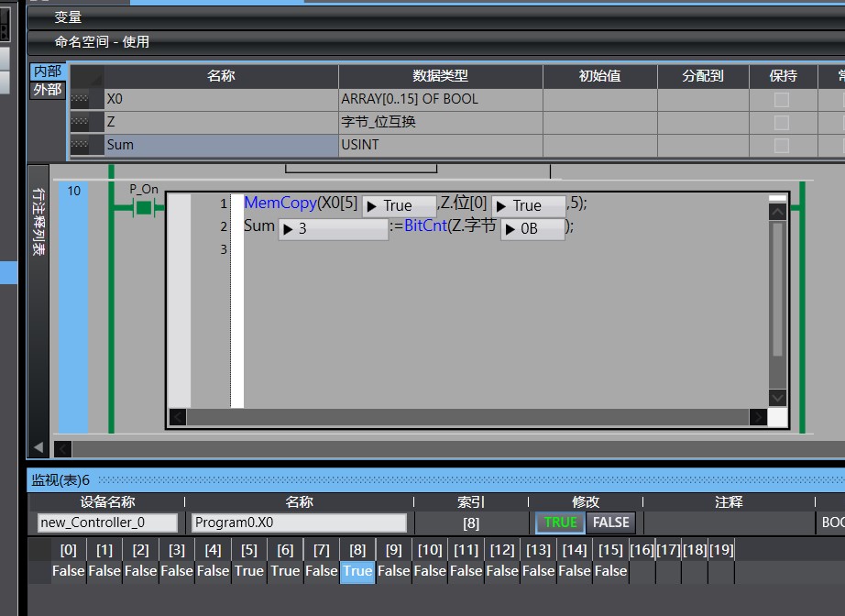Click the Program0.X0 name input field

pyautogui.click(x=299, y=522)
